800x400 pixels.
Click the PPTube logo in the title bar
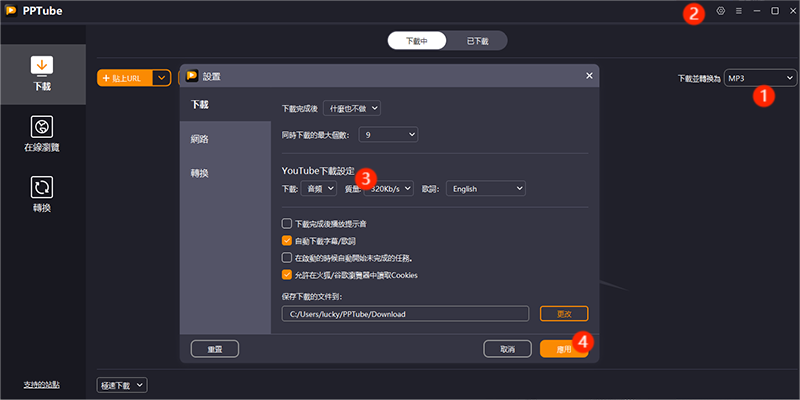(x=11, y=11)
